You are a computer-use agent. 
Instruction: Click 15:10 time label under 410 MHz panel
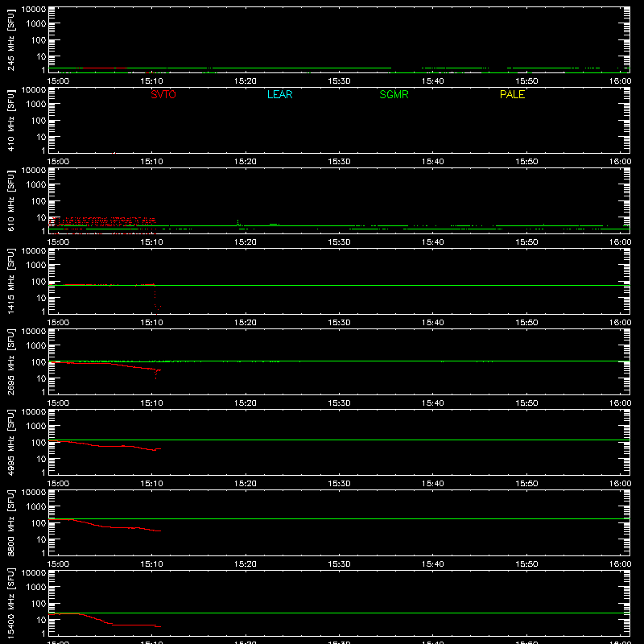151,162
